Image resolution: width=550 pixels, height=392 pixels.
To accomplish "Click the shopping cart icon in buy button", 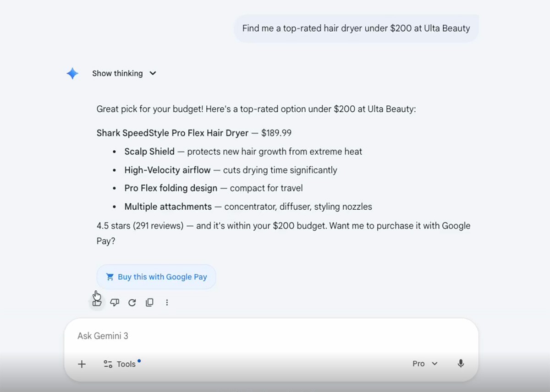I will 110,277.
